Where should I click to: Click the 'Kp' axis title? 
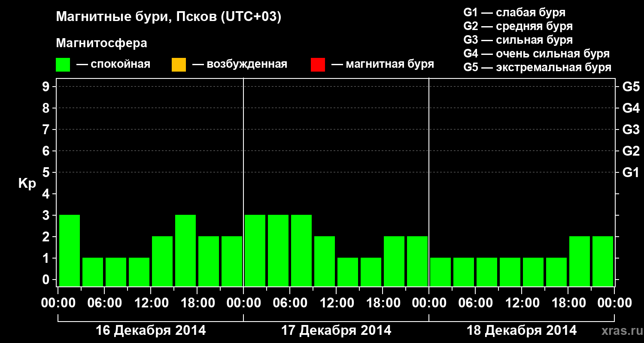27,184
